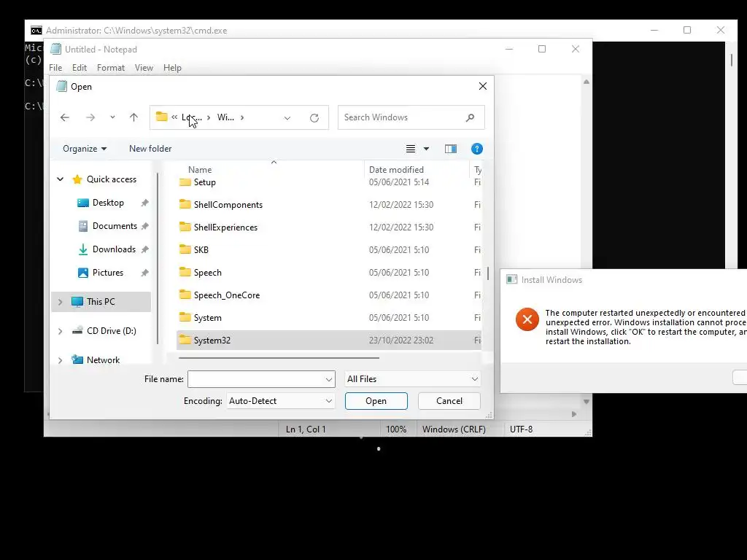
Task: Click the Install Windows dialog title icon
Action: 511,279
